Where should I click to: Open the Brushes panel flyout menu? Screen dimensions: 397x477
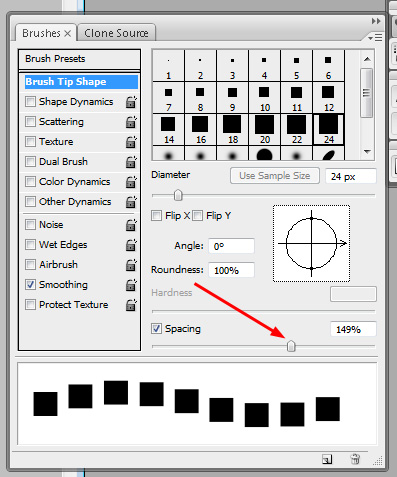click(x=375, y=38)
